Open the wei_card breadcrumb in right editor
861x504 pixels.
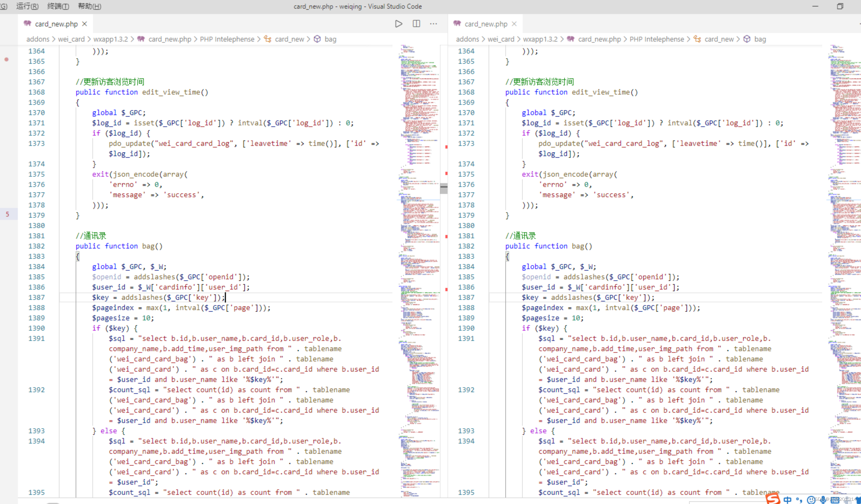[x=501, y=39]
